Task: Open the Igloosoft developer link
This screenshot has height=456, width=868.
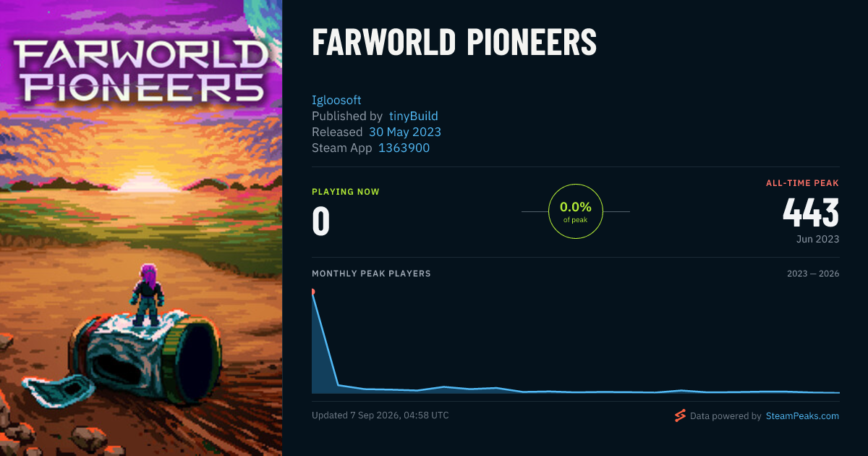Action: [x=336, y=100]
